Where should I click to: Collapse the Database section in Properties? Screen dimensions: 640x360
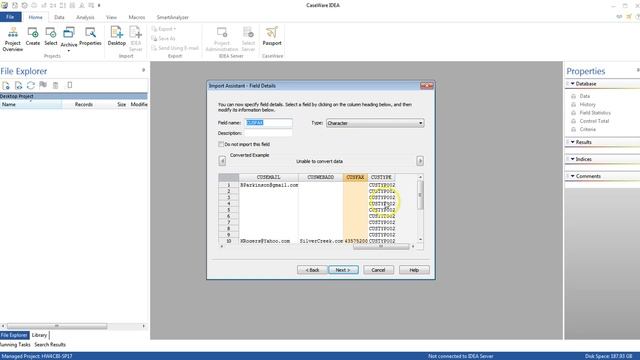pyautogui.click(x=573, y=84)
